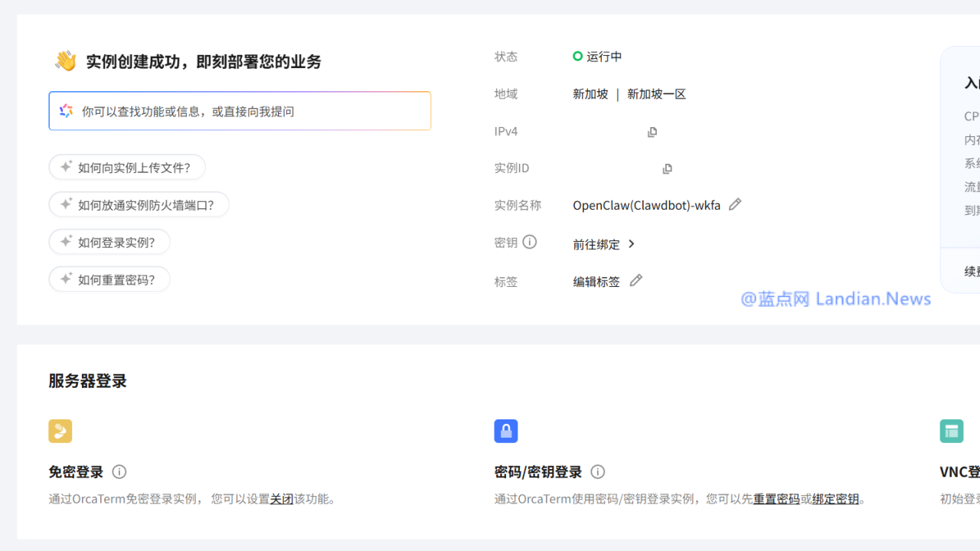Click the 关闭 link for passwordless login
Viewport: 980px width, 551px height.
coord(282,498)
